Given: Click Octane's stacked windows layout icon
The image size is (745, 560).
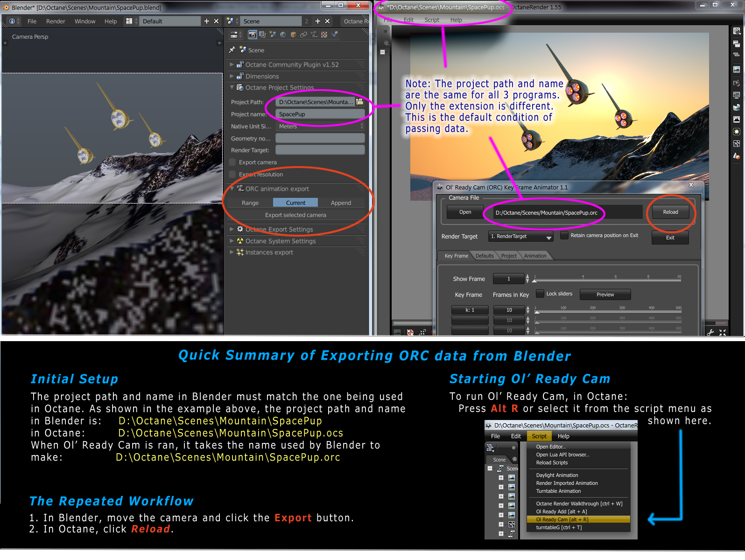Looking at the screenshot, I should click(x=737, y=44).
